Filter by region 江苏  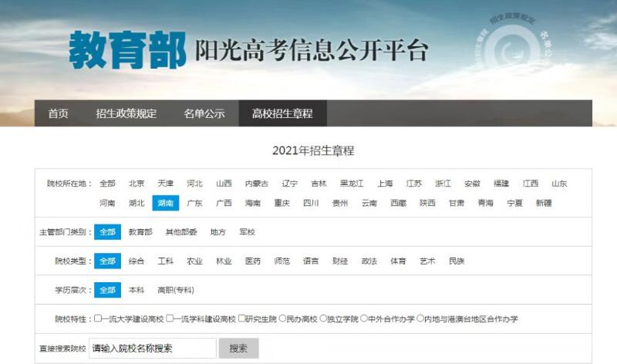pos(414,184)
